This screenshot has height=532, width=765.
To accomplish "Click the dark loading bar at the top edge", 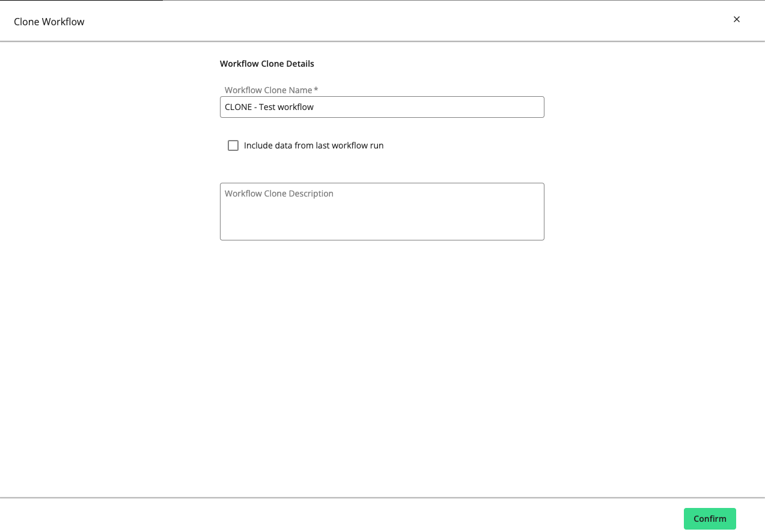I will pyautogui.click(x=81, y=1).
